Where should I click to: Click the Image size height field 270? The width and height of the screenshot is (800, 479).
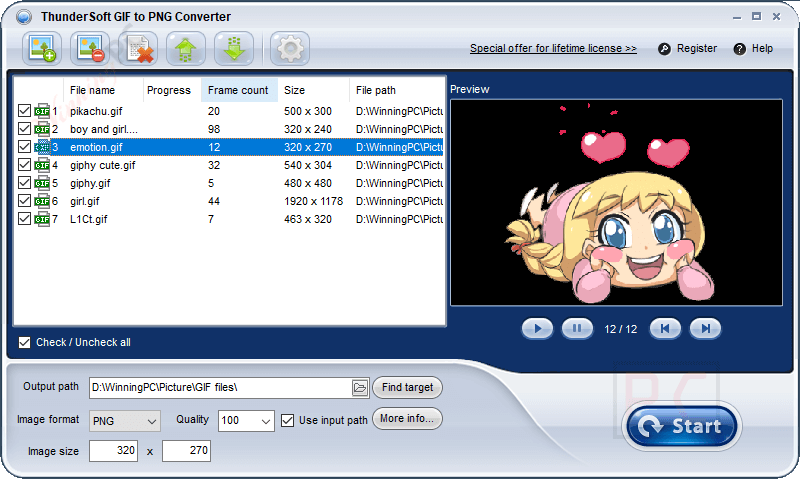186,451
